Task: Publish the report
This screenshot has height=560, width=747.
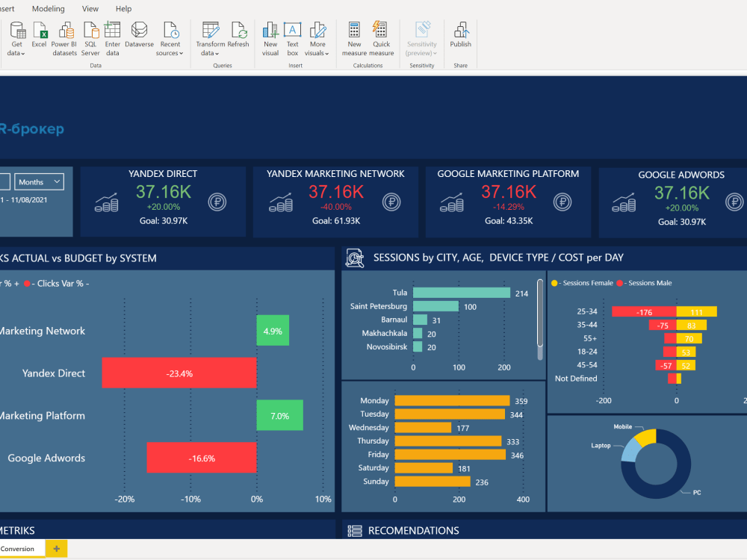Action: (461, 35)
